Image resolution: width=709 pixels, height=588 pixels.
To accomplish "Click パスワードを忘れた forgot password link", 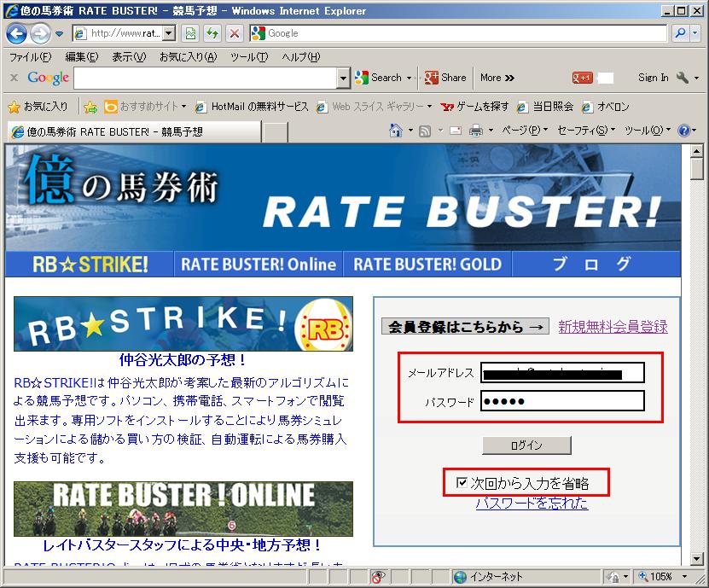I will (532, 503).
